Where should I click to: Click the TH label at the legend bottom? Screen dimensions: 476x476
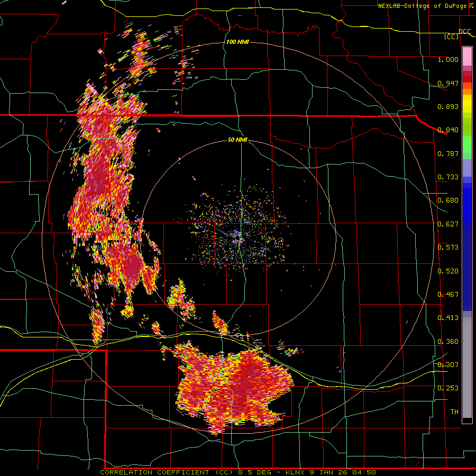point(454,412)
